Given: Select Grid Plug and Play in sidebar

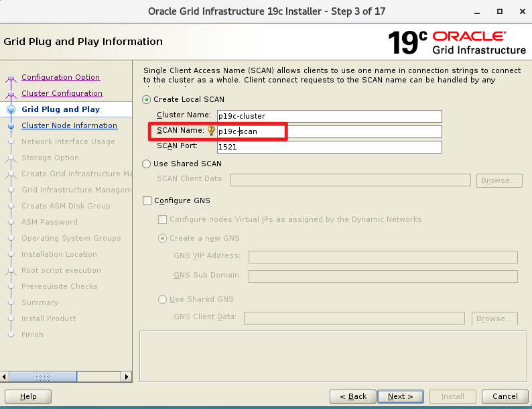Looking at the screenshot, I should (x=61, y=109).
